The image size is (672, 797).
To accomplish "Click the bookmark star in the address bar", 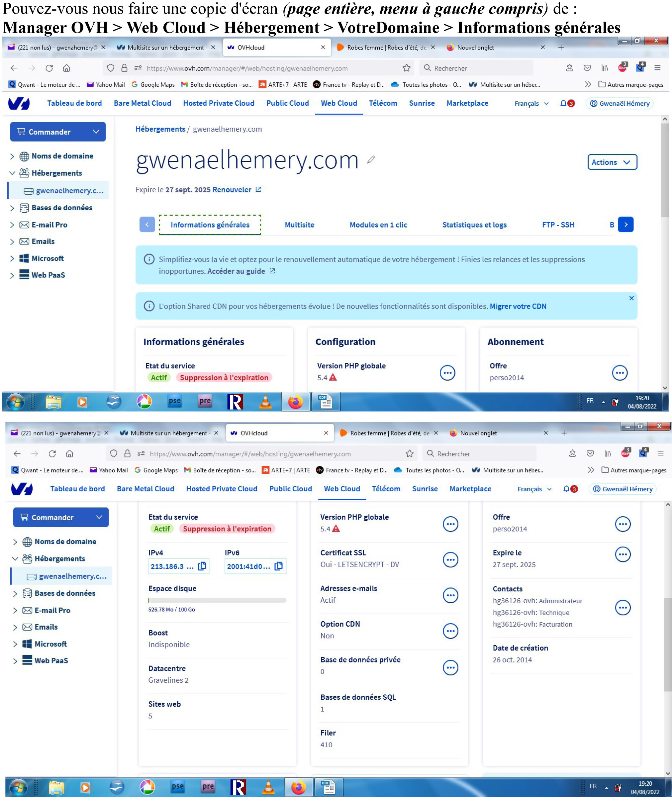I will [407, 68].
